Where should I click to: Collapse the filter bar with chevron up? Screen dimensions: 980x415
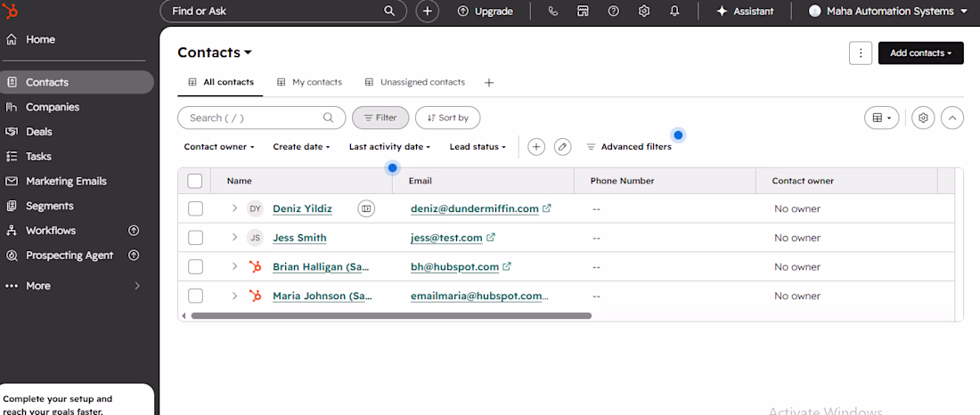pos(951,118)
